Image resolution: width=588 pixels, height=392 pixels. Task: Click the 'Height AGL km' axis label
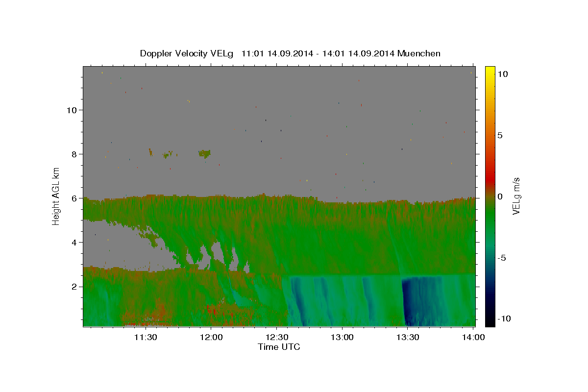click(56, 196)
